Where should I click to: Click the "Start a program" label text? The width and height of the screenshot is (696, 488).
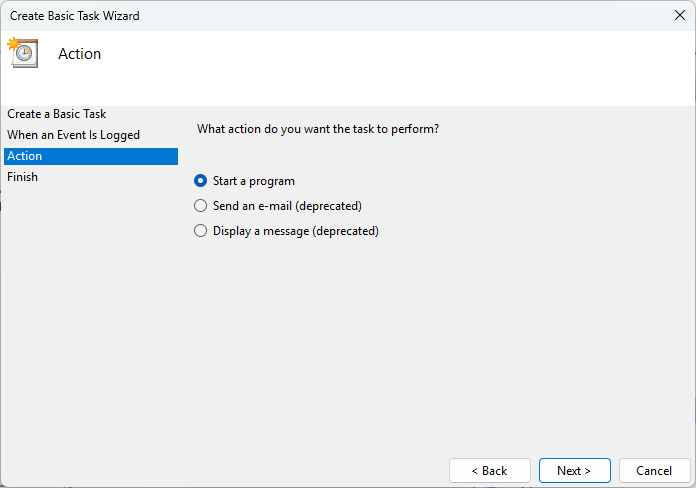coord(254,181)
